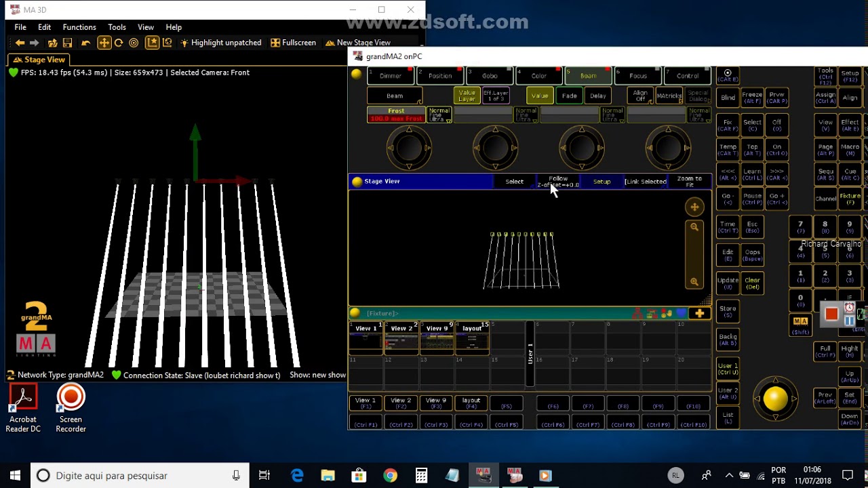Screen dimensions: 868x488
Task: Zoom out using the lower magnifier in Stage View
Action: click(x=694, y=282)
